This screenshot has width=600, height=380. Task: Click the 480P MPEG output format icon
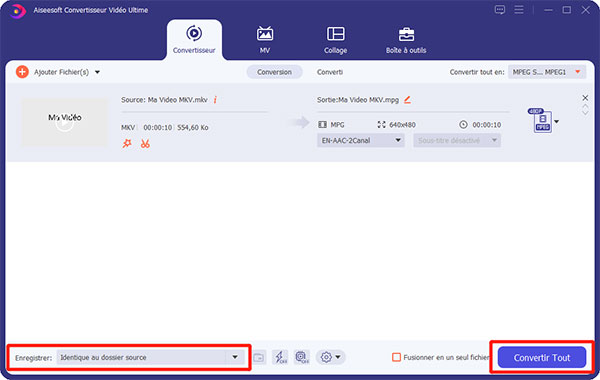(541, 121)
